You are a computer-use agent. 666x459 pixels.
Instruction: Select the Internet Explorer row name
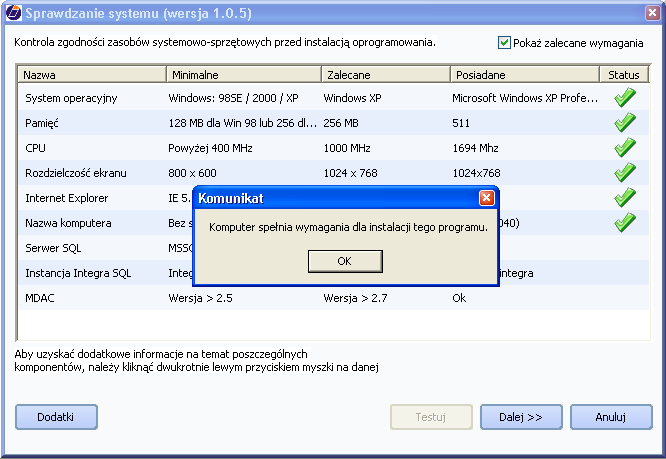[x=67, y=198]
